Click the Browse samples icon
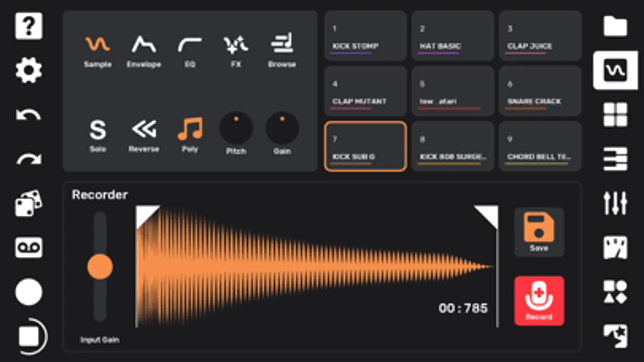Image resolution: width=644 pixels, height=362 pixels. (282, 43)
